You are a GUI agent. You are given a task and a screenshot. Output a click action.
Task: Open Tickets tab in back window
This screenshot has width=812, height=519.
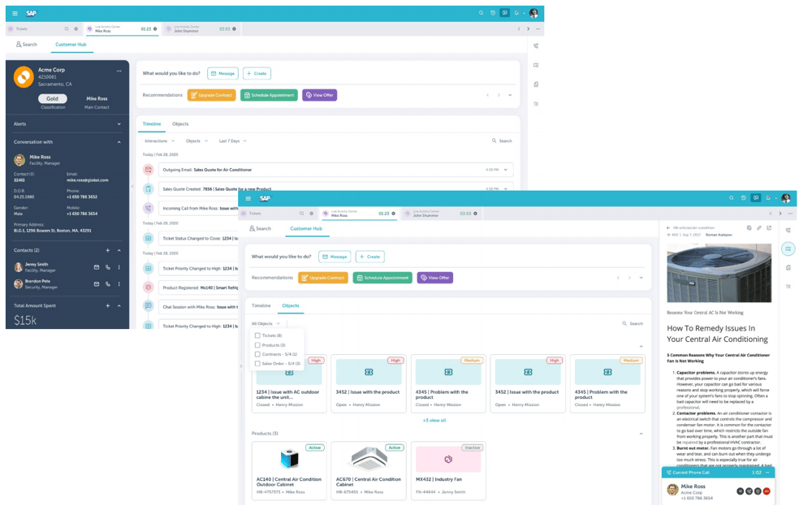45,29
